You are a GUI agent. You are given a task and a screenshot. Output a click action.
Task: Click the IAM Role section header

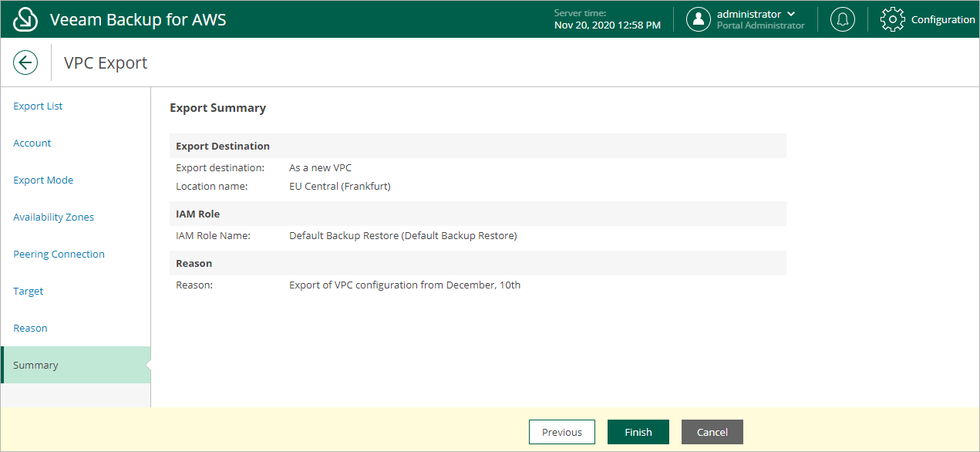click(478, 214)
